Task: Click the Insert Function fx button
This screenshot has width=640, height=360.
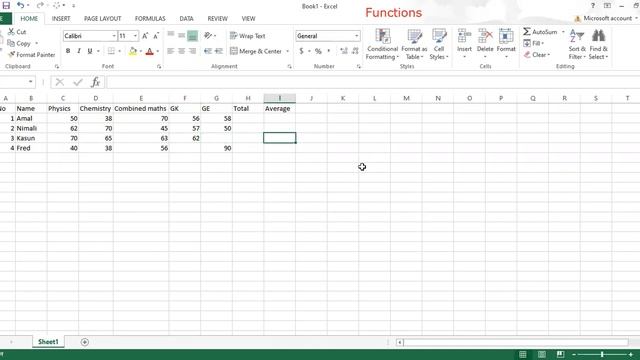Action: 96,82
